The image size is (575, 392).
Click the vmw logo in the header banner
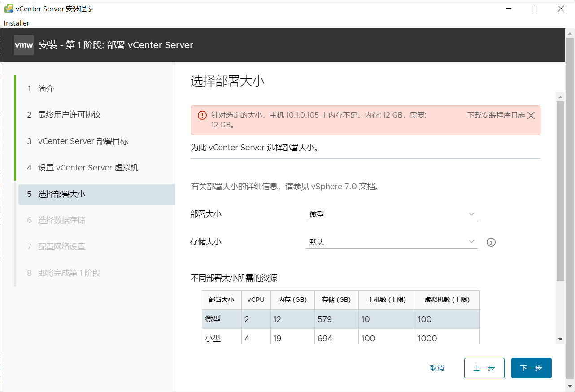[x=23, y=45]
